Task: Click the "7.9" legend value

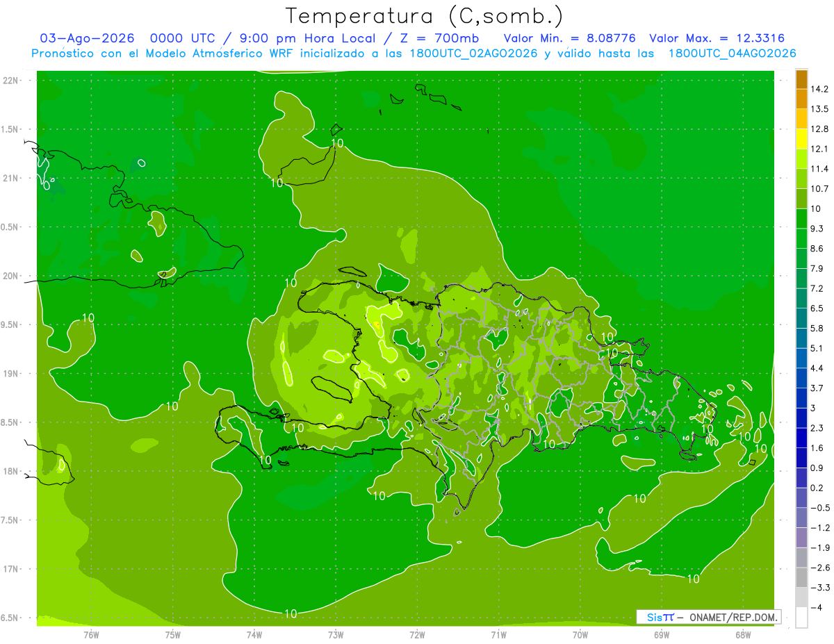Action: pos(817,269)
